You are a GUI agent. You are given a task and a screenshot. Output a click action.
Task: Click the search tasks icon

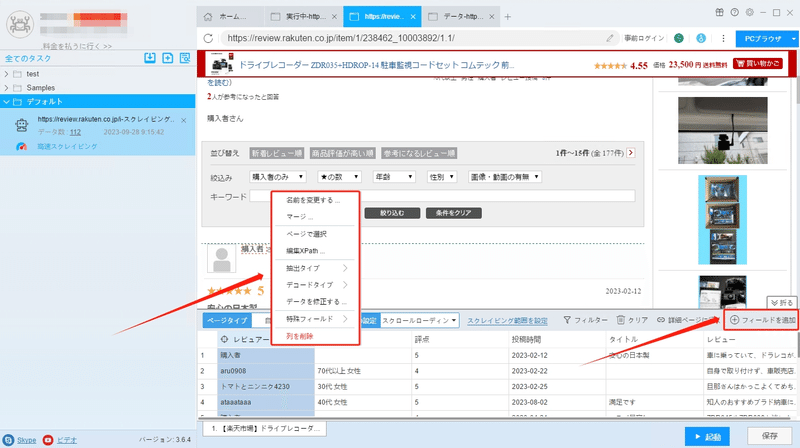[x=185, y=58]
